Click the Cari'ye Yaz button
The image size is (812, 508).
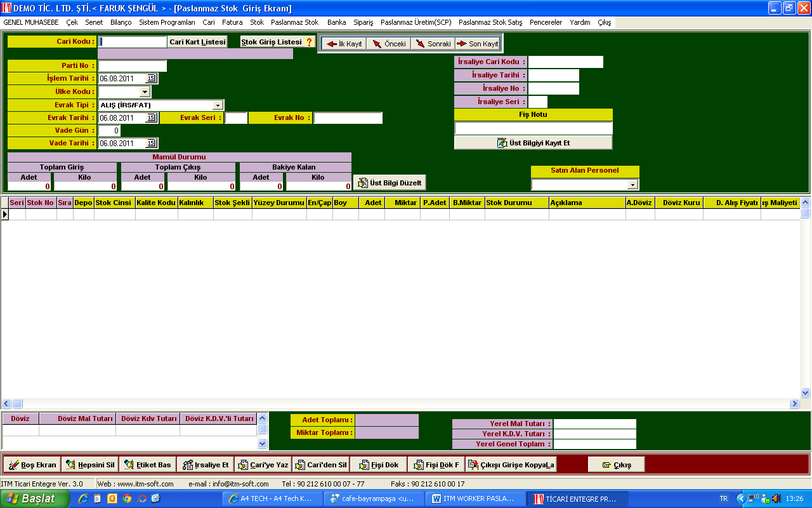point(263,465)
